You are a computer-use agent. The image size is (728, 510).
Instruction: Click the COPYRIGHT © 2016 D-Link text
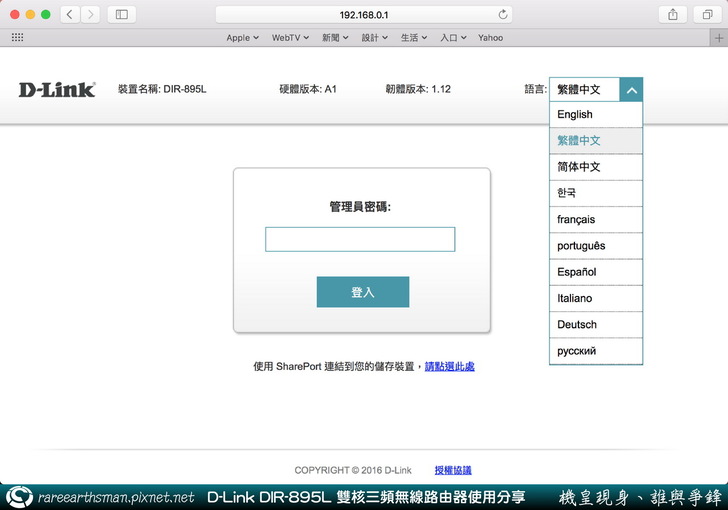pos(353,470)
